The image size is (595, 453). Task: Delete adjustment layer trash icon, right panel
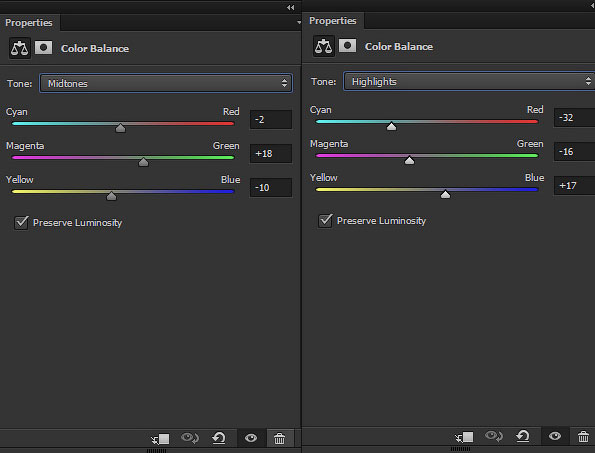pyautogui.click(x=583, y=437)
